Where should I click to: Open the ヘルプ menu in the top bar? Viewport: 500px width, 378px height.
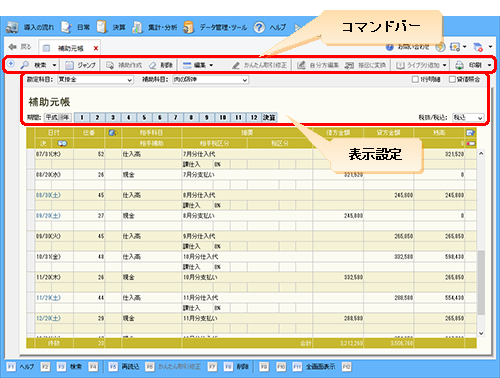269,27
